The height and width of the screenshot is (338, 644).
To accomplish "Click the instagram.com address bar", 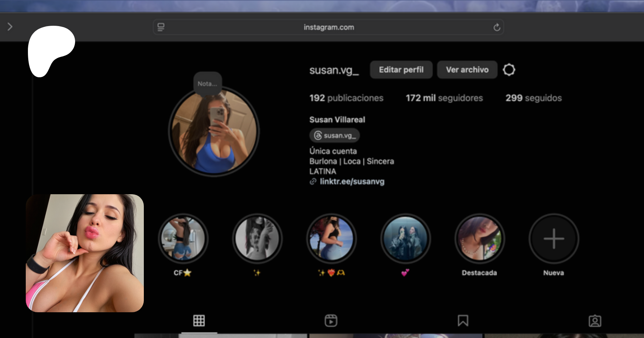I will point(328,27).
